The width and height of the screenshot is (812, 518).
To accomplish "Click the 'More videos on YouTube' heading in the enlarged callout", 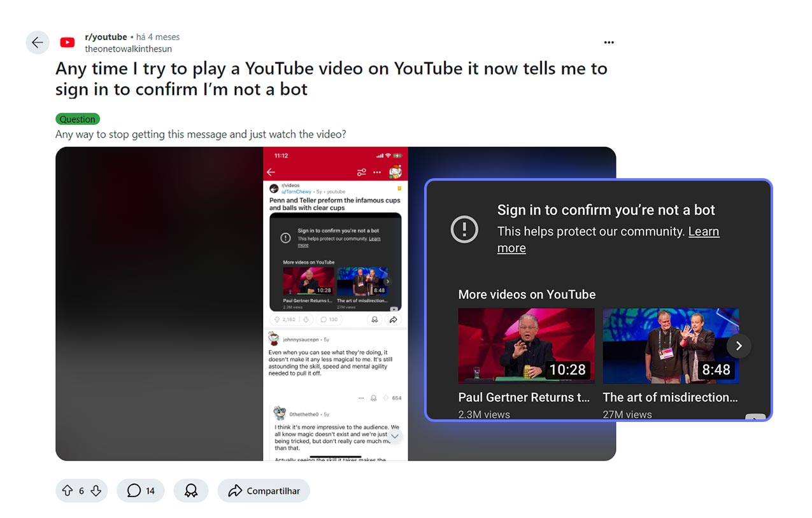I will tap(527, 295).
